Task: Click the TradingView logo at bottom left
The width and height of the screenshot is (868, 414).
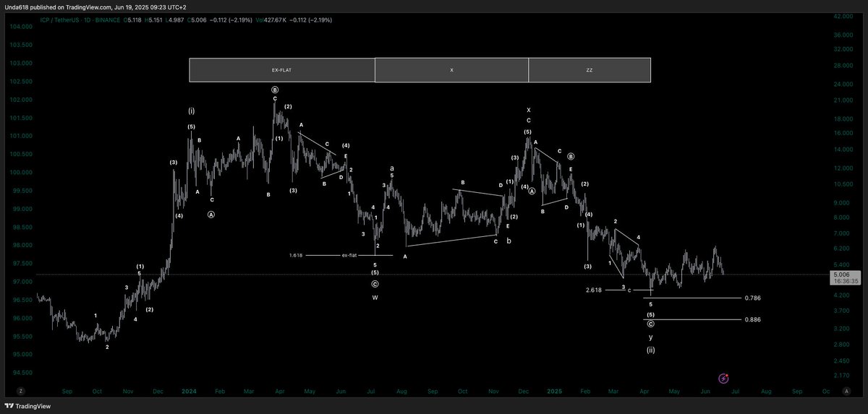Action: pyautogui.click(x=27, y=405)
